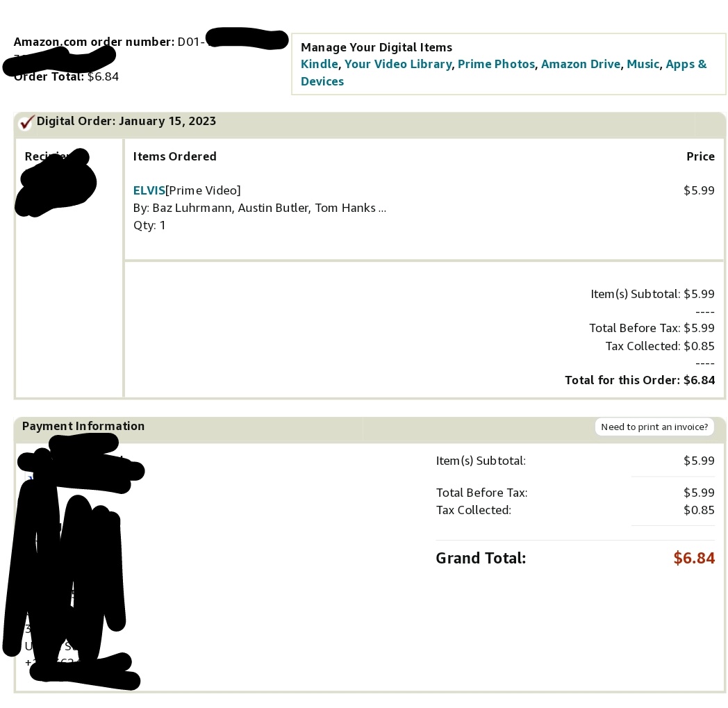This screenshot has width=728, height=708.
Task: Click the Items Ordered column heading
Action: coord(174,156)
